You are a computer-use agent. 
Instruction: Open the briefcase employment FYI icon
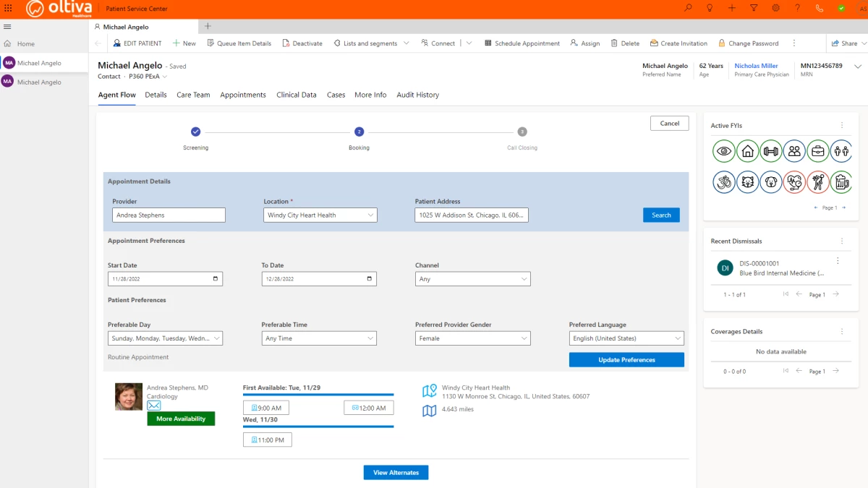tap(818, 151)
